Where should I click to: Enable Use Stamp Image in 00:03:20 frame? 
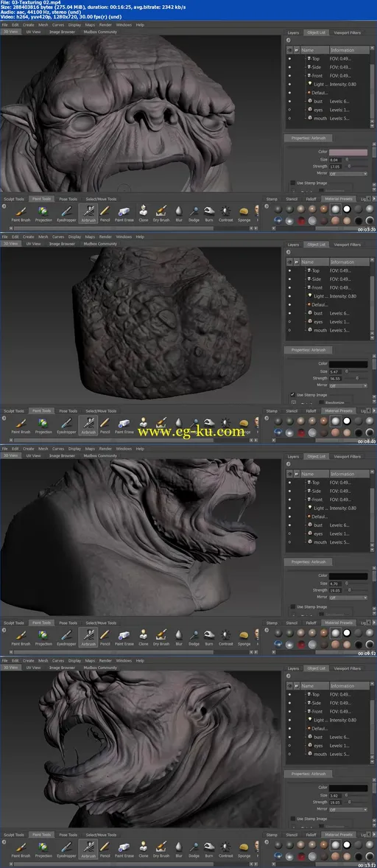pyautogui.click(x=292, y=182)
